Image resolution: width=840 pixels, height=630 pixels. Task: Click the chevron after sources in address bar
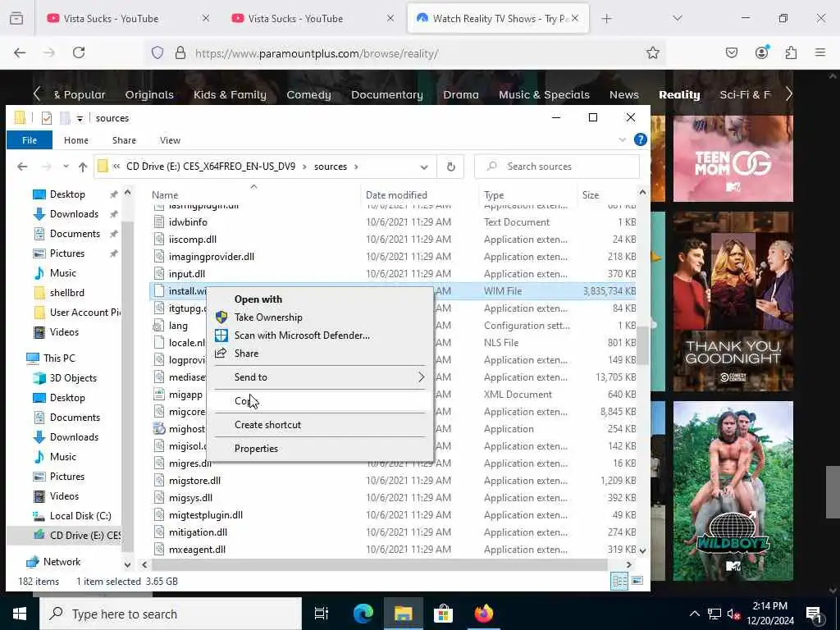[356, 167]
